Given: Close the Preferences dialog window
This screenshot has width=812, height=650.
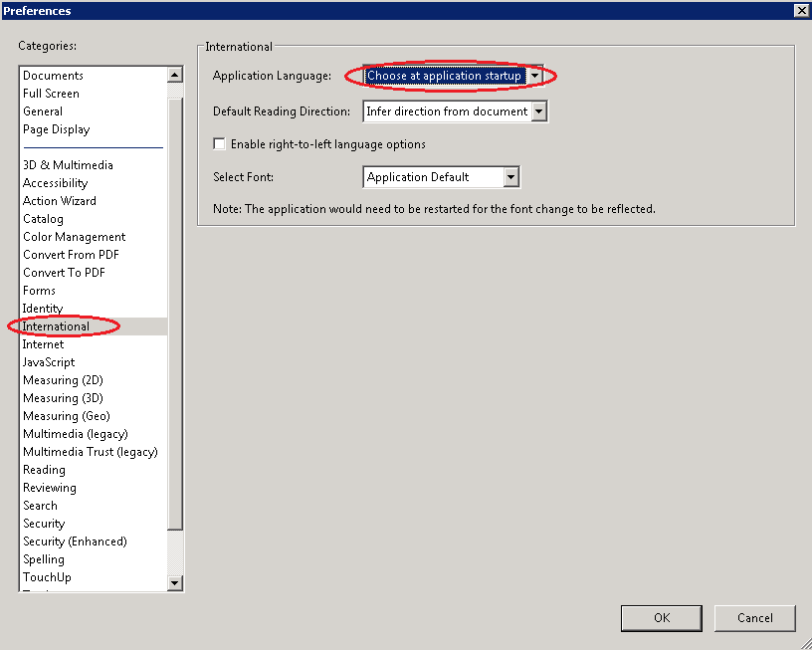Looking at the screenshot, I should pyautogui.click(x=800, y=10).
